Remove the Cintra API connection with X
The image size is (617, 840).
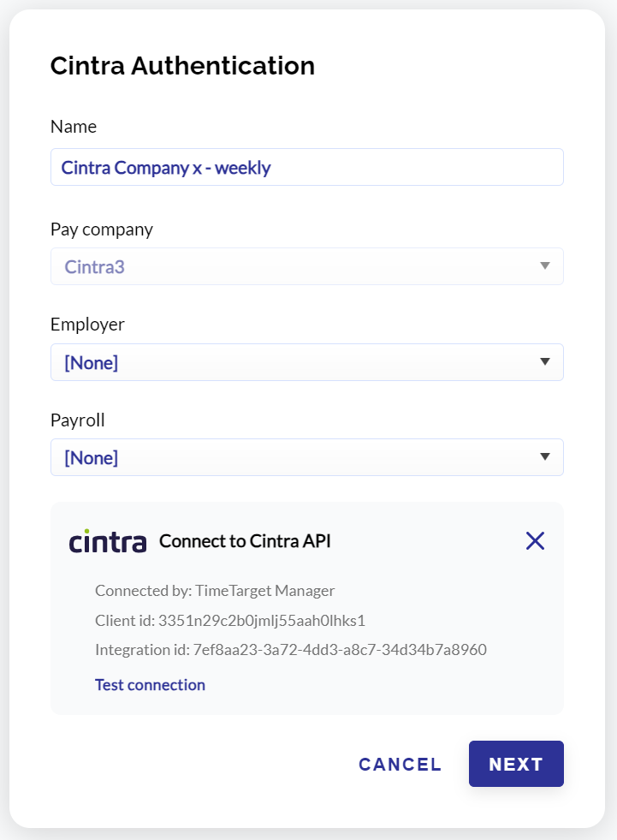click(535, 541)
